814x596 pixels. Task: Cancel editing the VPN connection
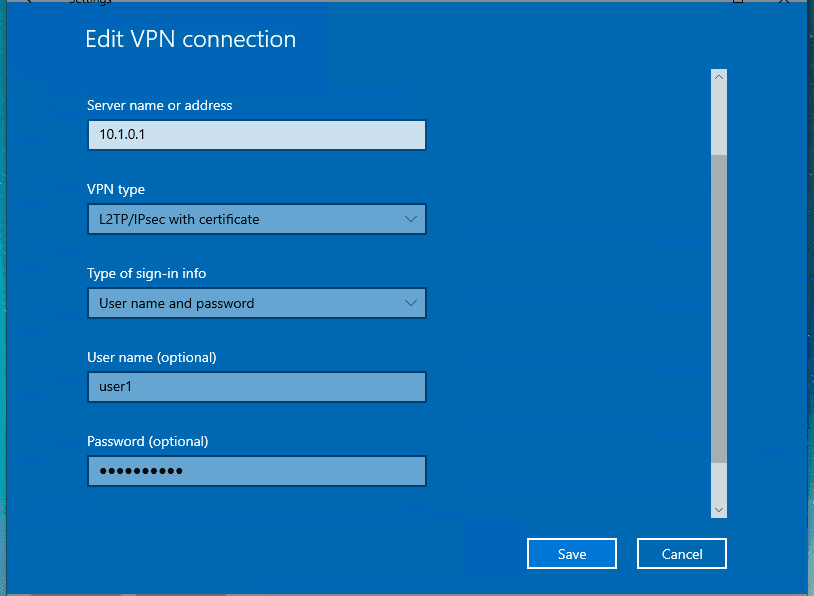[682, 554]
